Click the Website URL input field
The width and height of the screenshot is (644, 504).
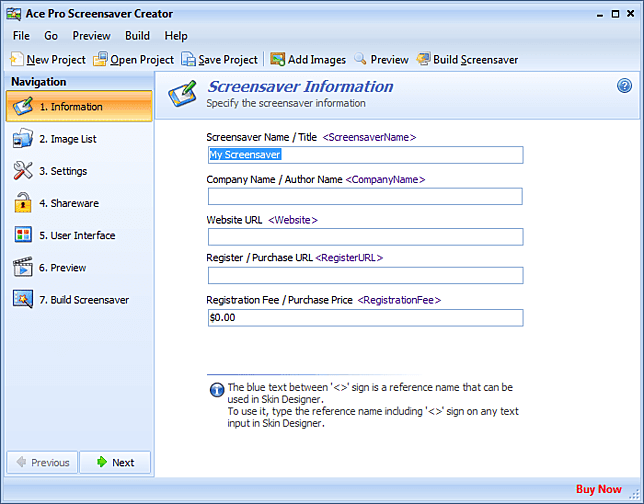366,237
